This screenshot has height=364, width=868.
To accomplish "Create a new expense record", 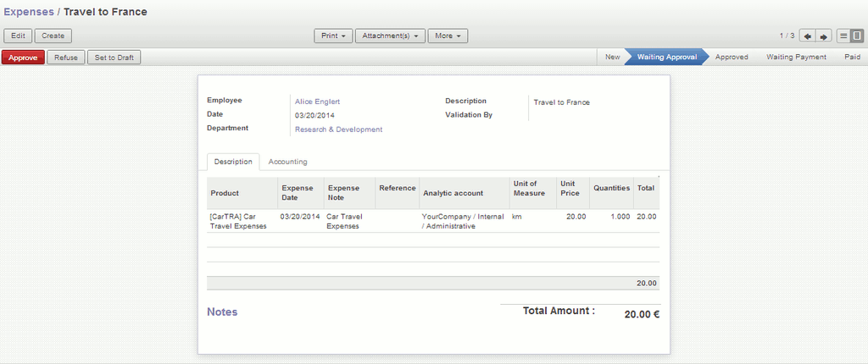I will [53, 36].
